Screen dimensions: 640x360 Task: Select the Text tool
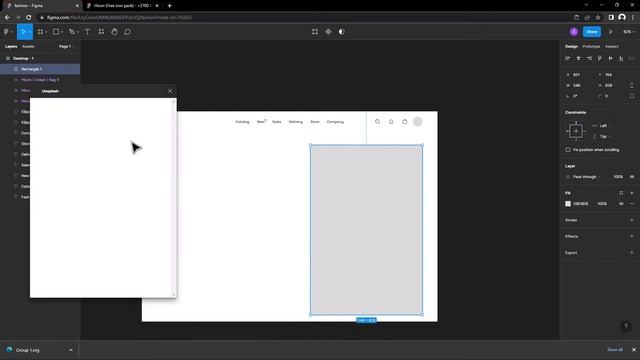87,31
